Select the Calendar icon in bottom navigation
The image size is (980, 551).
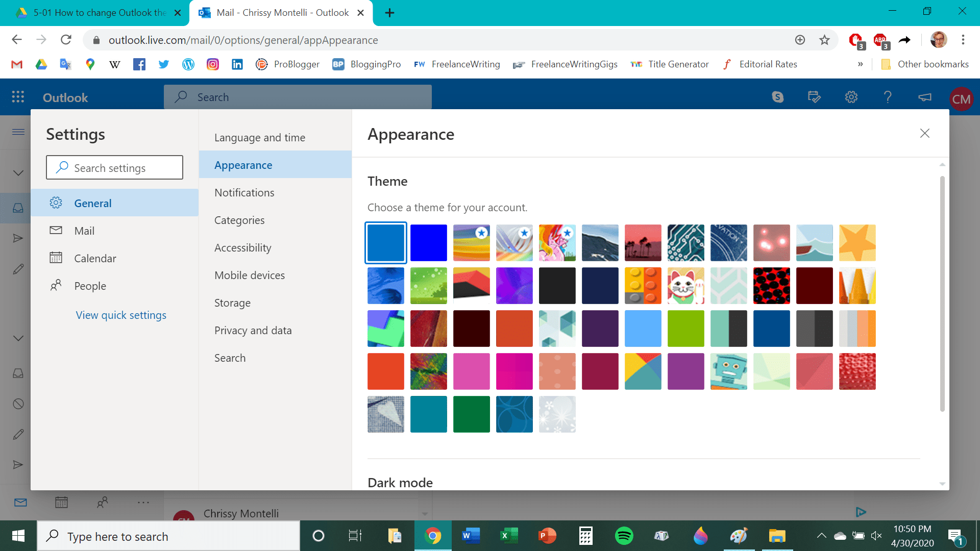click(x=61, y=503)
